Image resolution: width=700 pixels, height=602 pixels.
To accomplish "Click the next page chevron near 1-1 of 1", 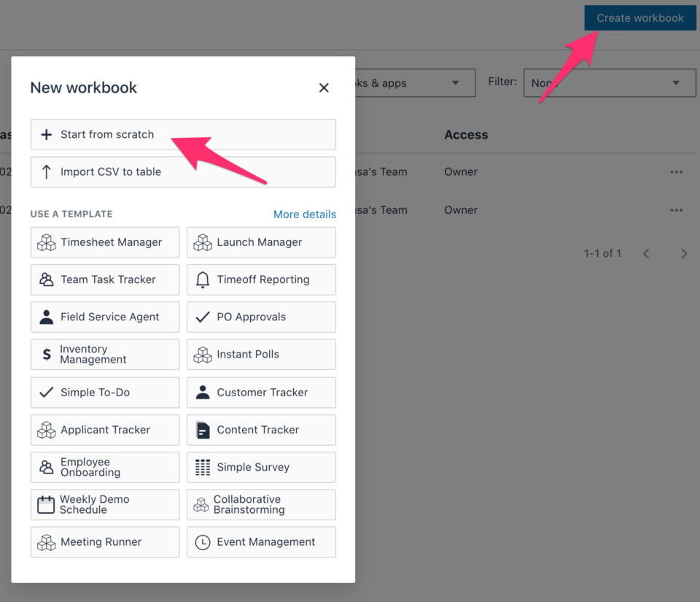I will pyautogui.click(x=684, y=253).
